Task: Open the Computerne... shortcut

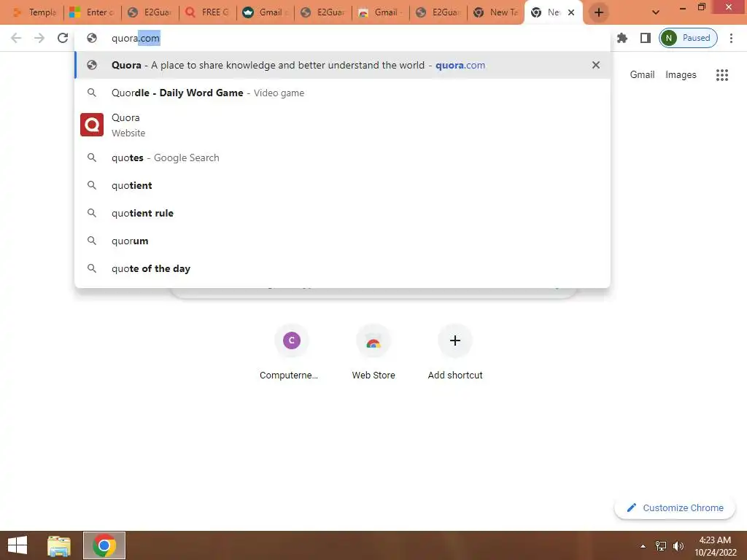Action: [292, 352]
